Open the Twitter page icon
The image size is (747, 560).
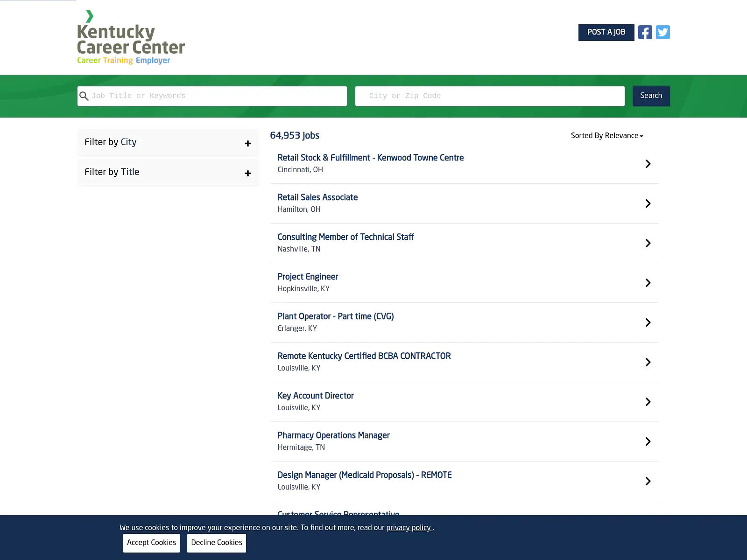click(x=663, y=32)
